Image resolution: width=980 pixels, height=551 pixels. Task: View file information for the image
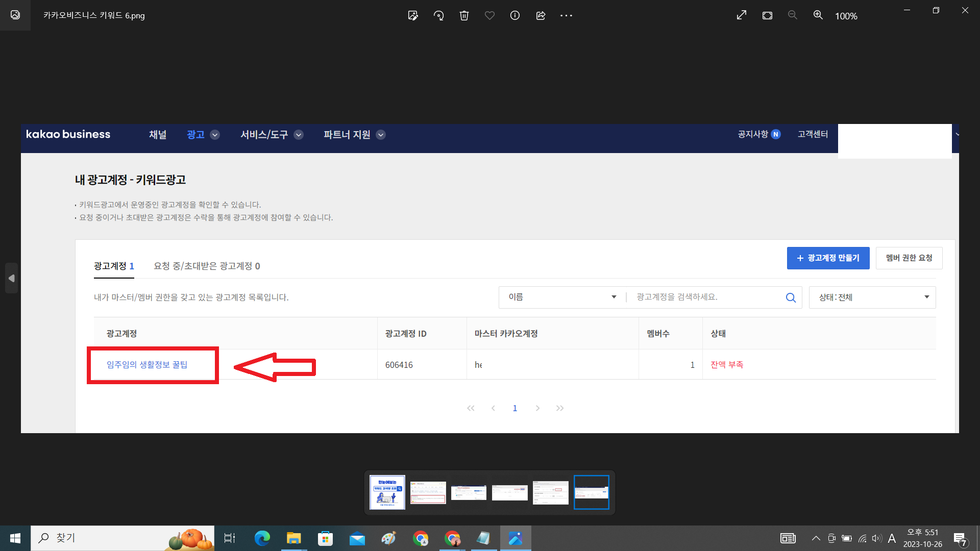tap(514, 15)
